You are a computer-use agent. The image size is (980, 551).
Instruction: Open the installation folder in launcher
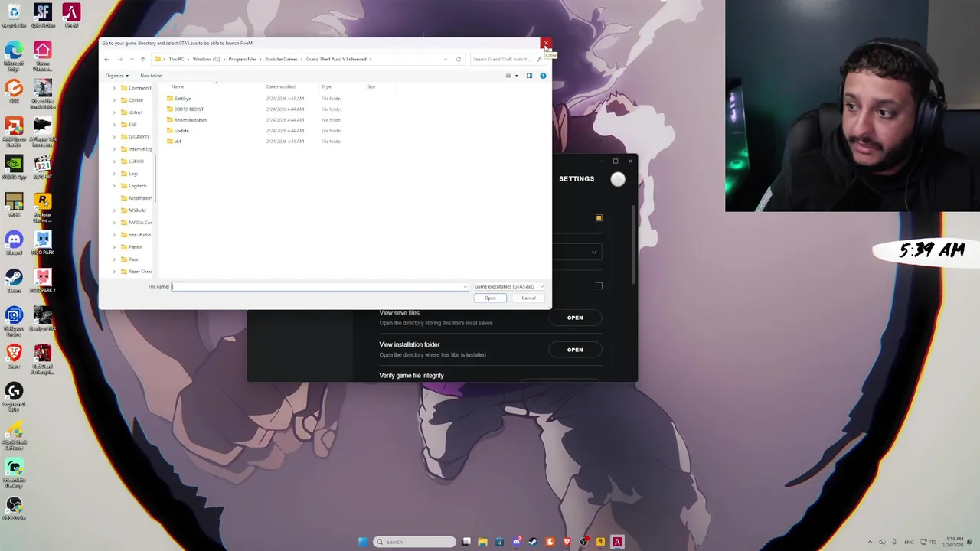tap(575, 350)
